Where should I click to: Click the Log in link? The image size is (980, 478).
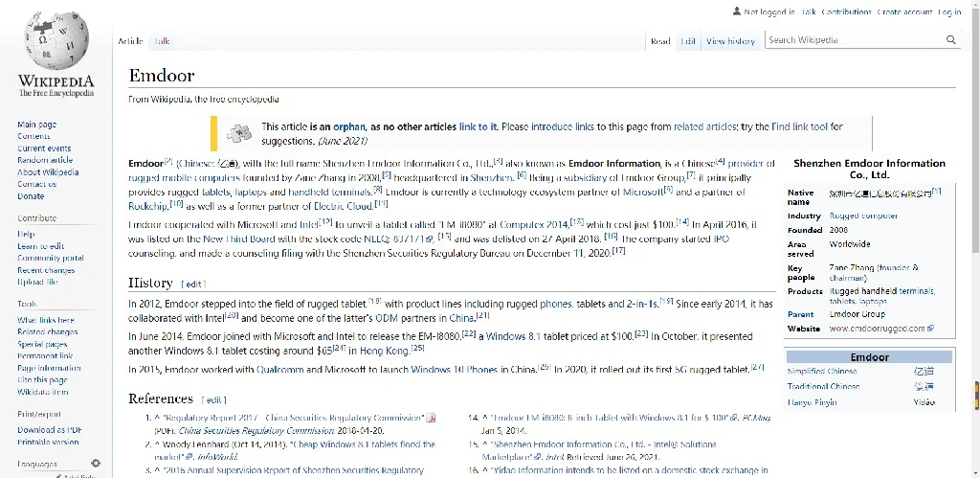(x=949, y=12)
